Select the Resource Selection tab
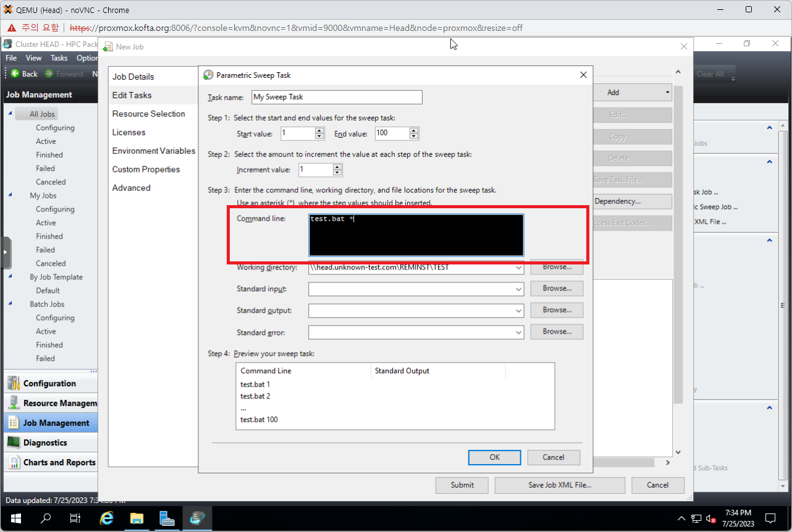 [x=148, y=114]
